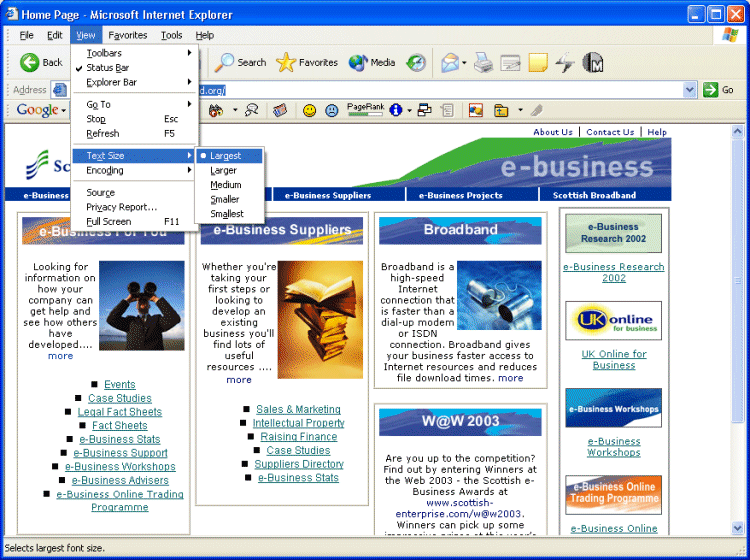Screen dimensions: 750x560
Task: Open the Search toolbar button
Action: 240,63
